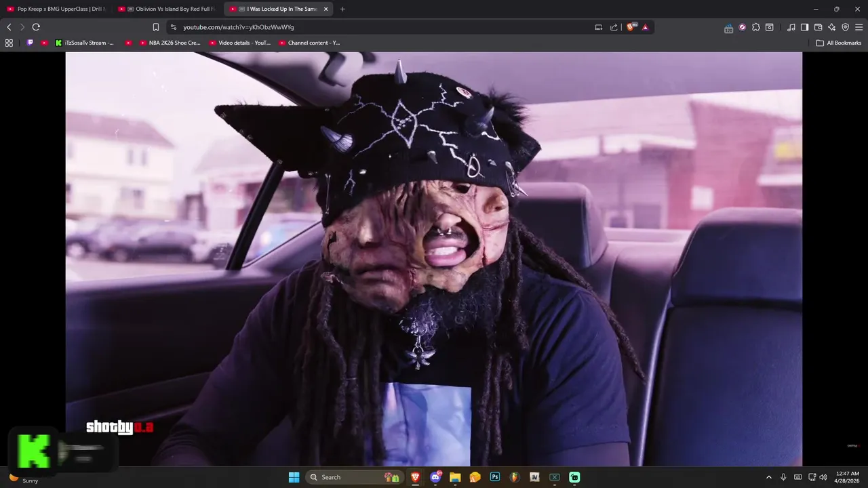The image size is (868, 488).
Task: Open the cast/install screen icon in address bar
Action: pos(598,27)
